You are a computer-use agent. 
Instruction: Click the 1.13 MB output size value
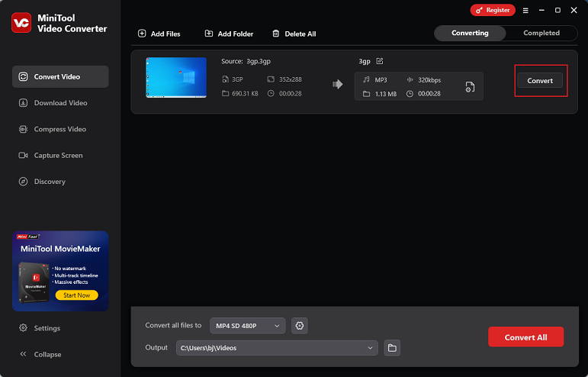385,94
